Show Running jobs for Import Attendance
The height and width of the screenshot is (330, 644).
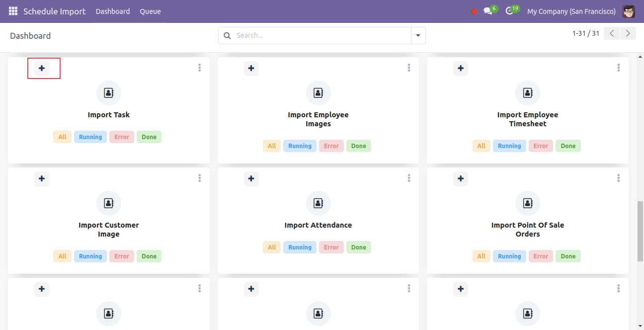tap(300, 247)
